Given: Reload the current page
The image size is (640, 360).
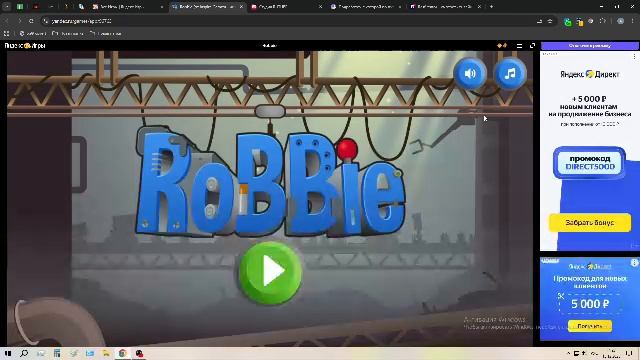Looking at the screenshot, I should tap(31, 21).
